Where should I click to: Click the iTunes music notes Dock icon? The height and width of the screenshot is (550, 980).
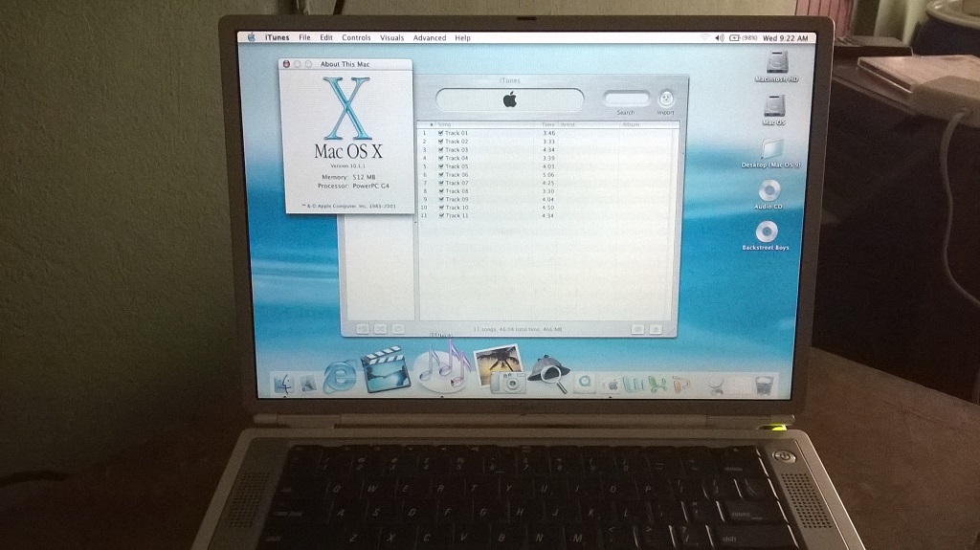pos(443,367)
